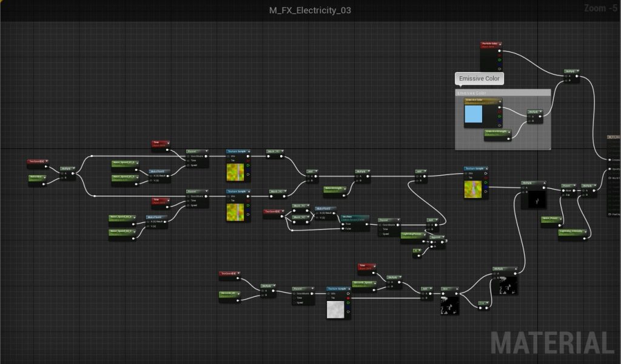Toggle the arrow on the Emissive Color swatch node
This screenshot has height=364, width=621.
pyautogui.click(x=500, y=101)
